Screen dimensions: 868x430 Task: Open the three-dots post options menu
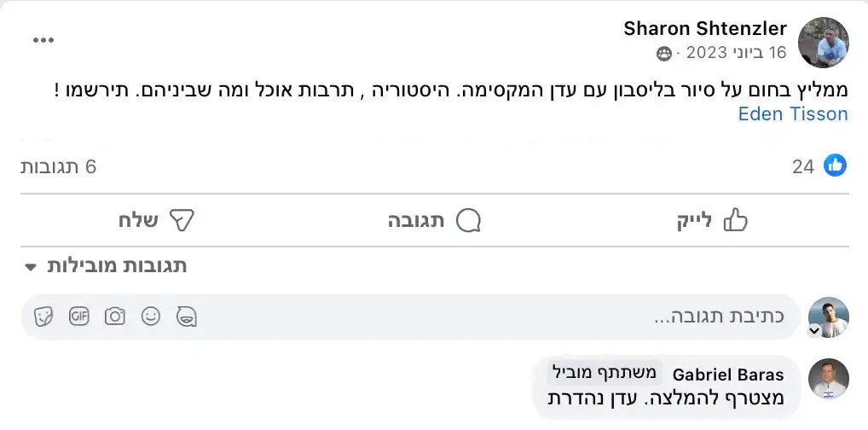pyautogui.click(x=43, y=41)
